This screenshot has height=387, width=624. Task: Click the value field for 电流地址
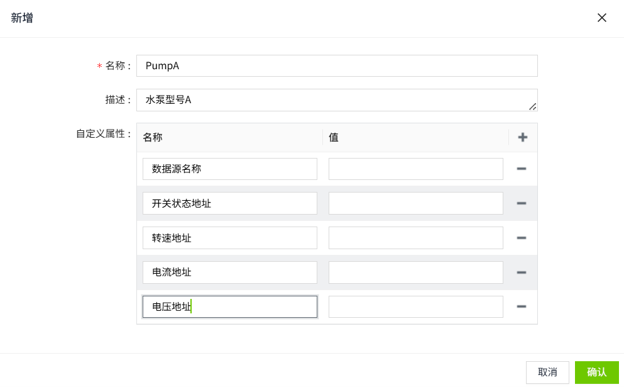(x=416, y=272)
